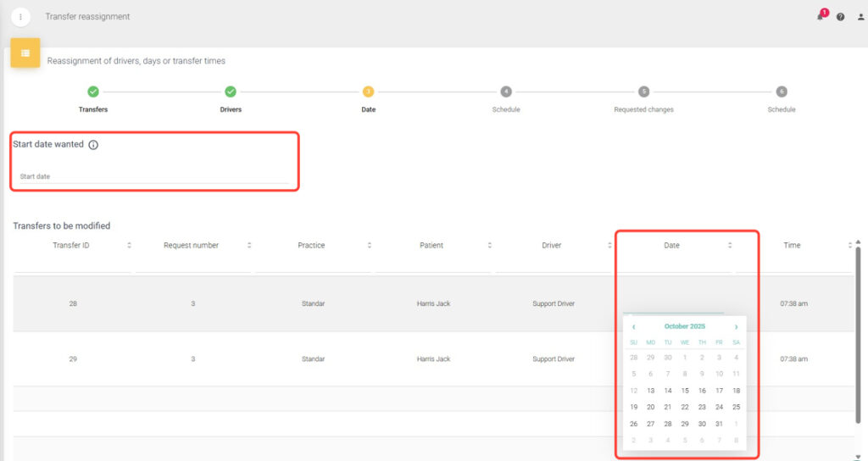The height and width of the screenshot is (461, 868).
Task: Click the table's vertical scrollbar
Action: pos(857,339)
